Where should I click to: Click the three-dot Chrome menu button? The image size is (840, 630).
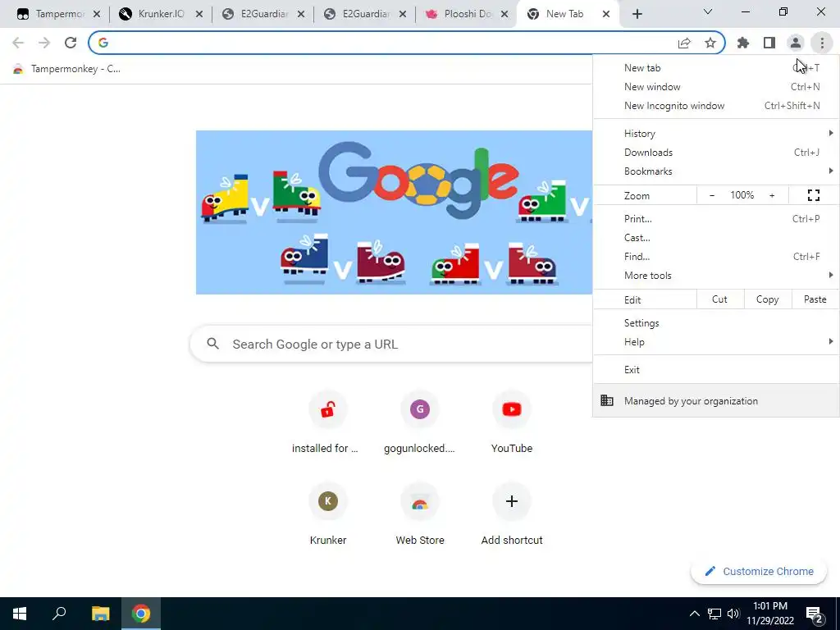pyautogui.click(x=822, y=43)
